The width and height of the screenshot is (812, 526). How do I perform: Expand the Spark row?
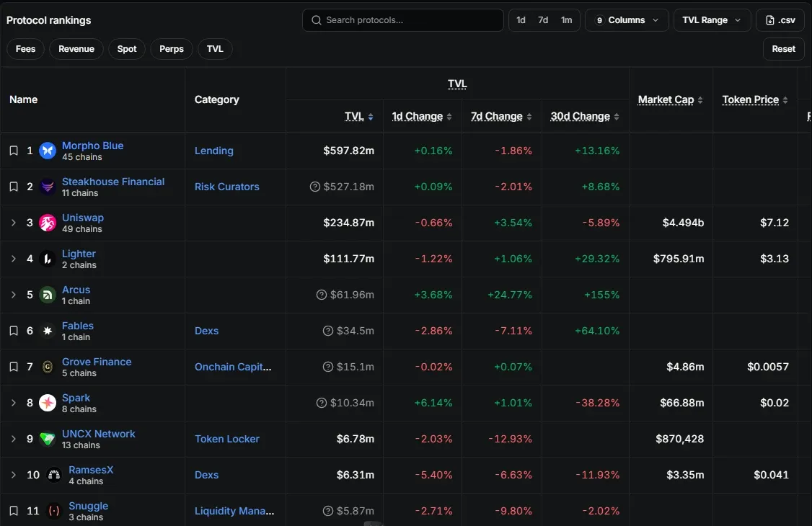click(x=14, y=403)
